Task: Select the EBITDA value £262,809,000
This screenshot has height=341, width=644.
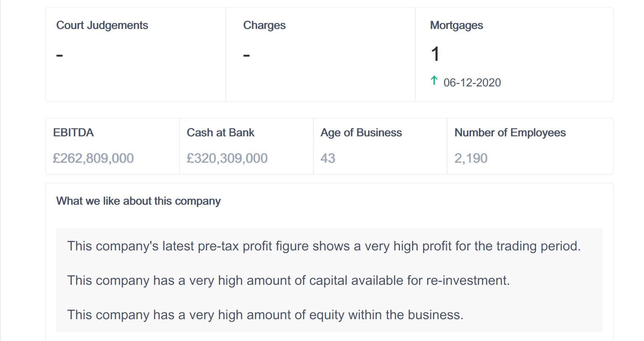Action: 93,158
